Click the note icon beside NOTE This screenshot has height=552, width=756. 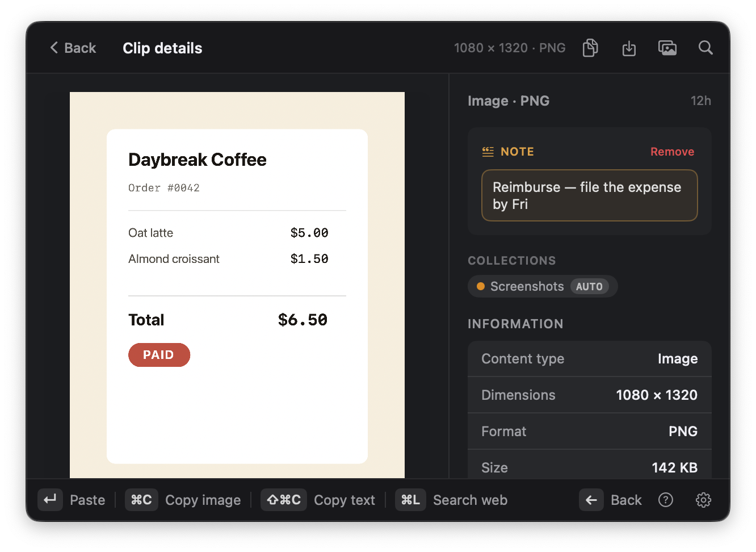click(x=488, y=152)
